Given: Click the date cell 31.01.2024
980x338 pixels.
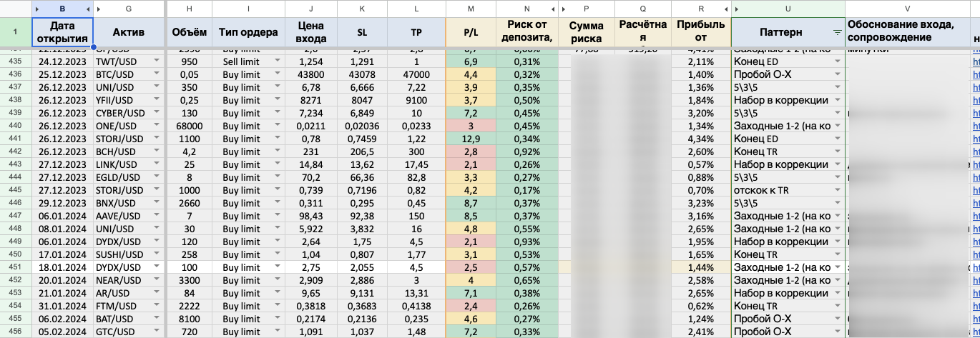Looking at the screenshot, I should coord(63,307).
